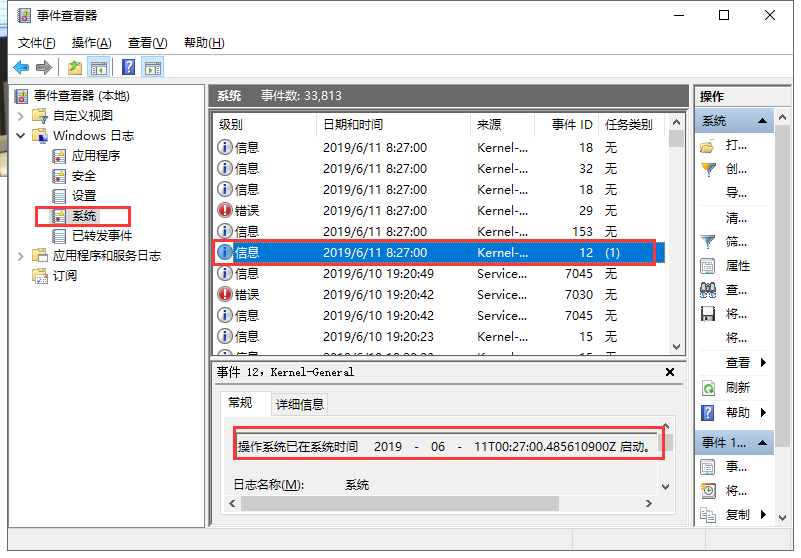Click the 清... clear log action

[736, 219]
